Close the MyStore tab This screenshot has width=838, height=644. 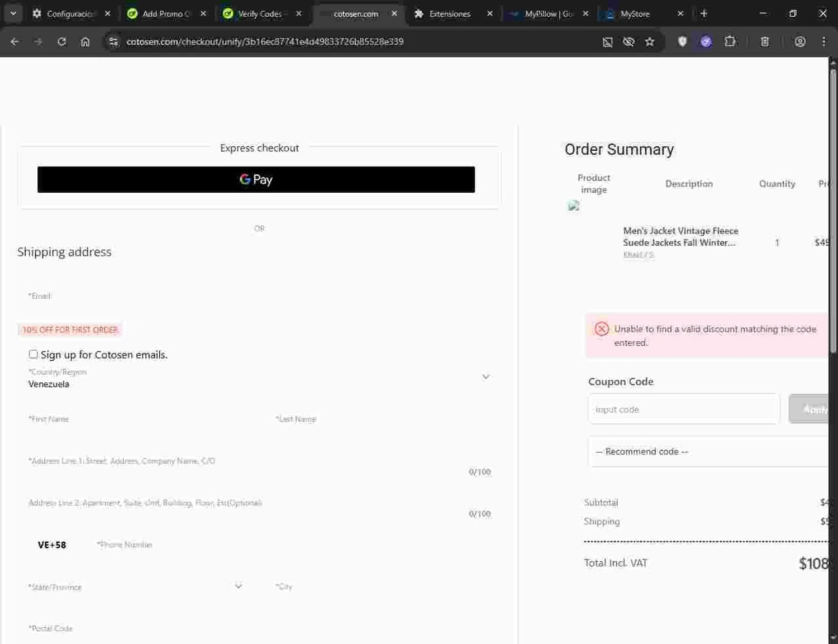680,13
